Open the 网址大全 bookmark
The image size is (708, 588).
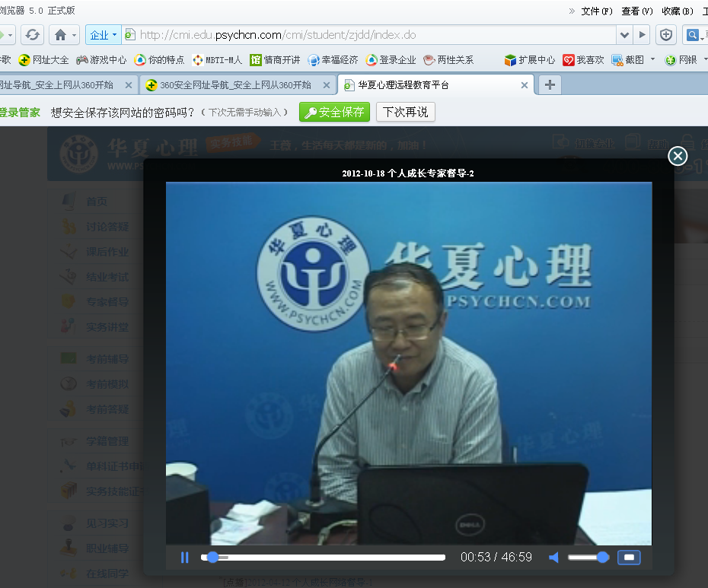[x=44, y=59]
